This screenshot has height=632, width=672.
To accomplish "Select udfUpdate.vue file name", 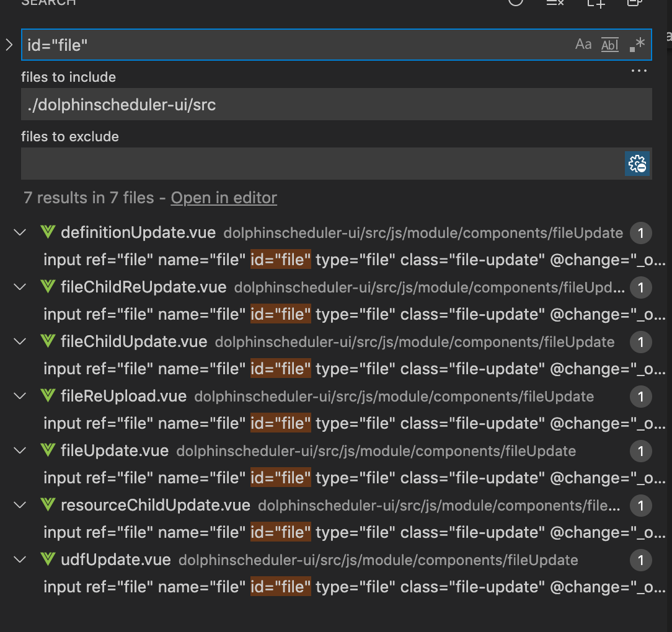I will [x=116, y=560].
